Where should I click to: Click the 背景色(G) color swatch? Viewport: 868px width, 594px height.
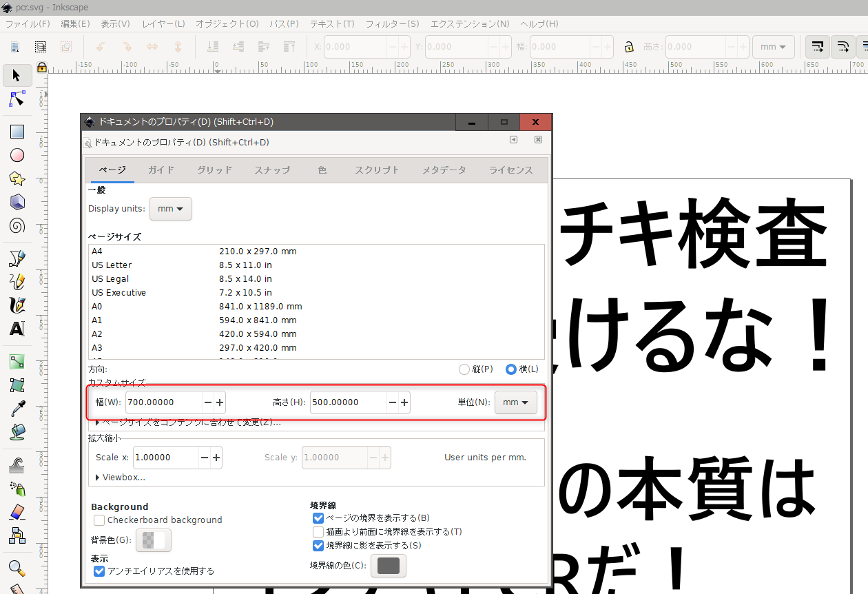[x=154, y=541]
